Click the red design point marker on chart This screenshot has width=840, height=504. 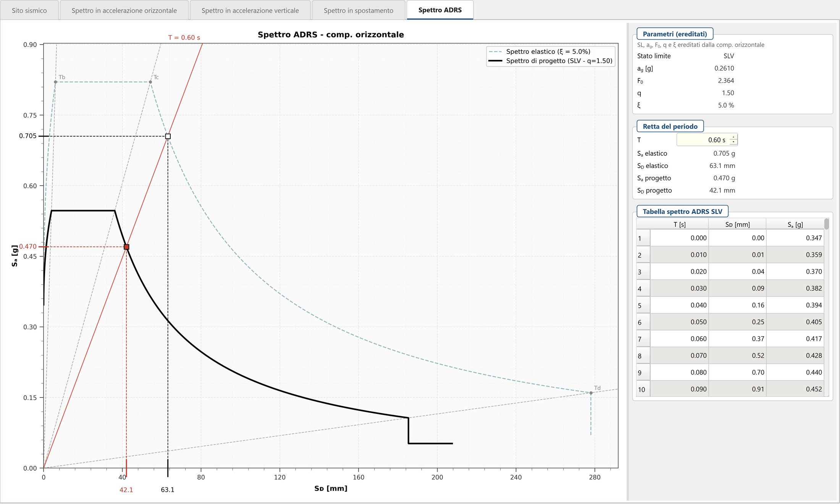[126, 247]
